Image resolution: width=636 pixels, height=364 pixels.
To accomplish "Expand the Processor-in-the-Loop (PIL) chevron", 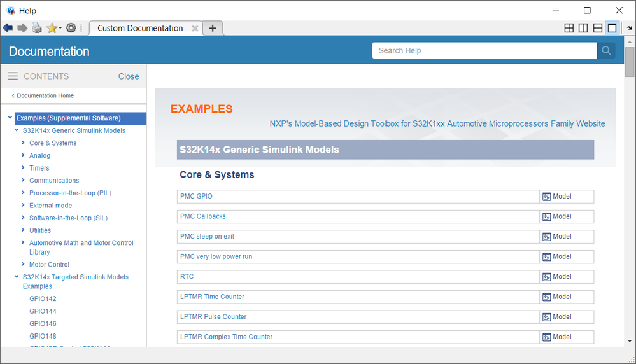I will (x=23, y=193).
